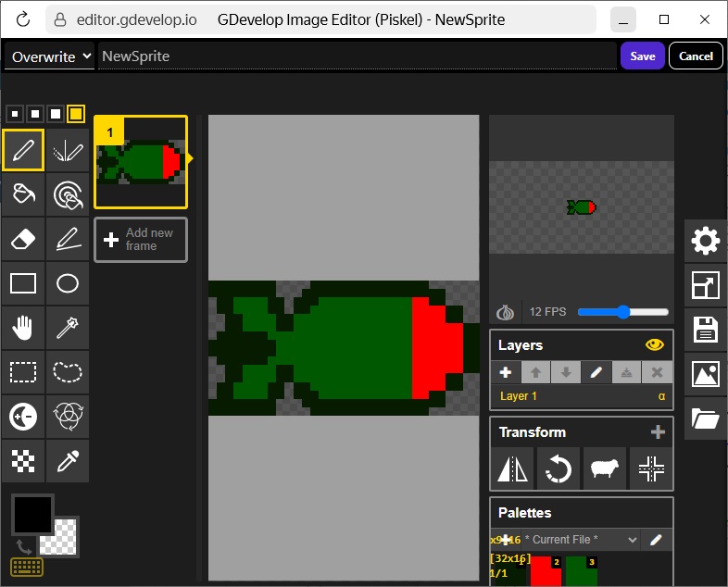The height and width of the screenshot is (587, 728).
Task: Toggle Layer 1 opacity alpha marker
Action: coord(661,396)
